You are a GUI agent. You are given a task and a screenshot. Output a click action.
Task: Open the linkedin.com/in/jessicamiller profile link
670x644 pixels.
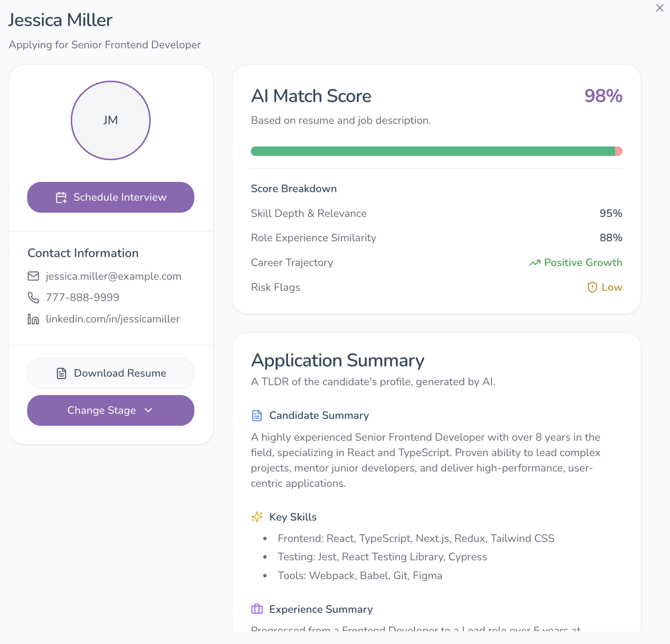(112, 319)
